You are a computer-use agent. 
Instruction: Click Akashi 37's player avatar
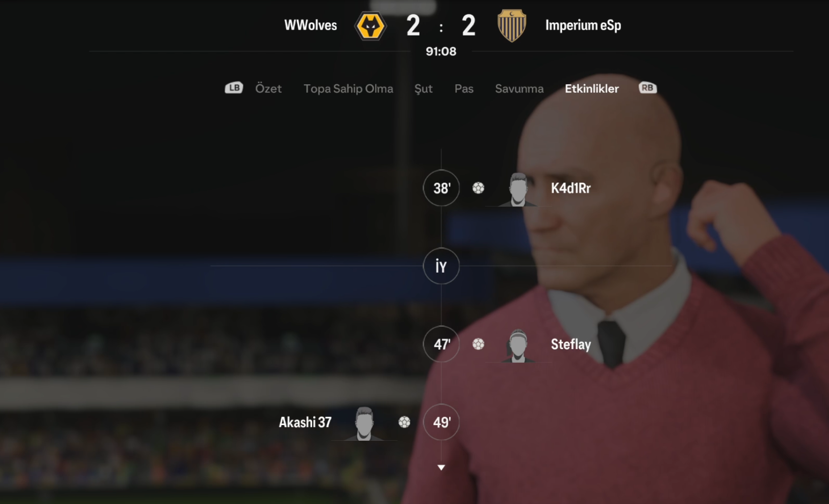[364, 424]
